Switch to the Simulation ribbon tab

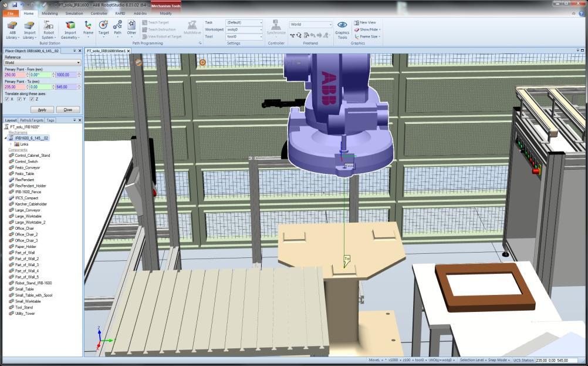click(x=74, y=13)
